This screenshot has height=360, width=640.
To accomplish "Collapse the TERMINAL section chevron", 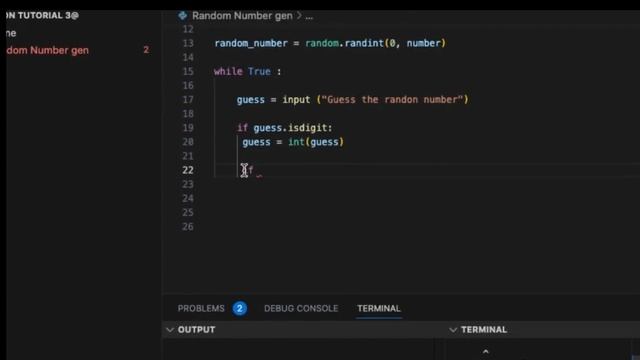I will (453, 329).
